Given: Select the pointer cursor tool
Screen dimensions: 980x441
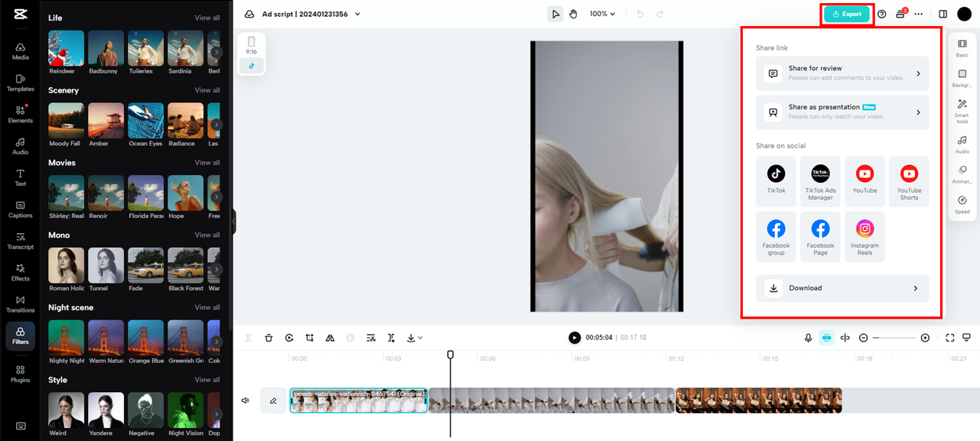Looking at the screenshot, I should coord(555,14).
